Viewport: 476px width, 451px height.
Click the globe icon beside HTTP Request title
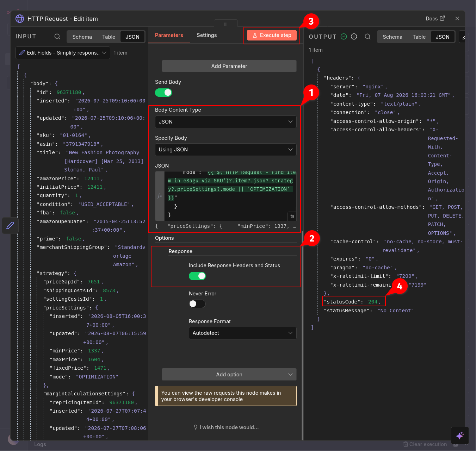tap(20, 19)
